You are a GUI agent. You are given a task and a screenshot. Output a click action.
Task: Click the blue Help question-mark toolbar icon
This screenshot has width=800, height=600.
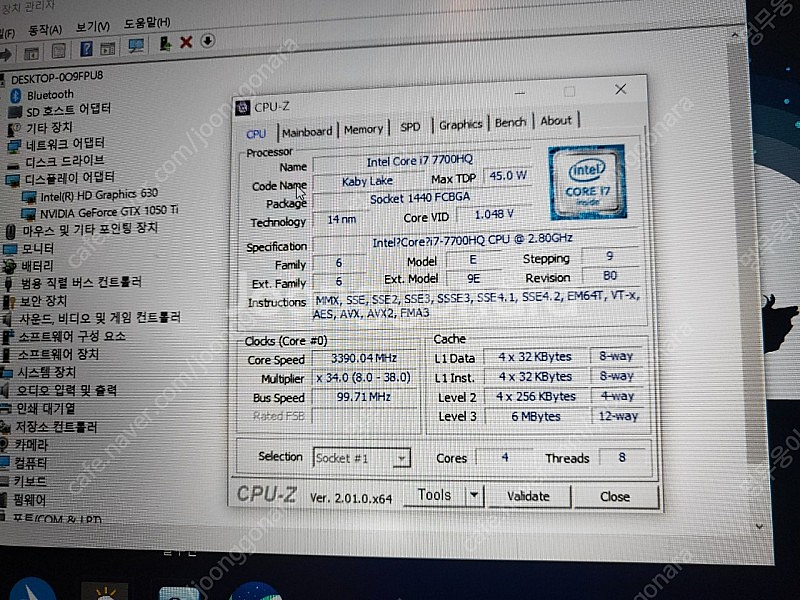pos(86,49)
